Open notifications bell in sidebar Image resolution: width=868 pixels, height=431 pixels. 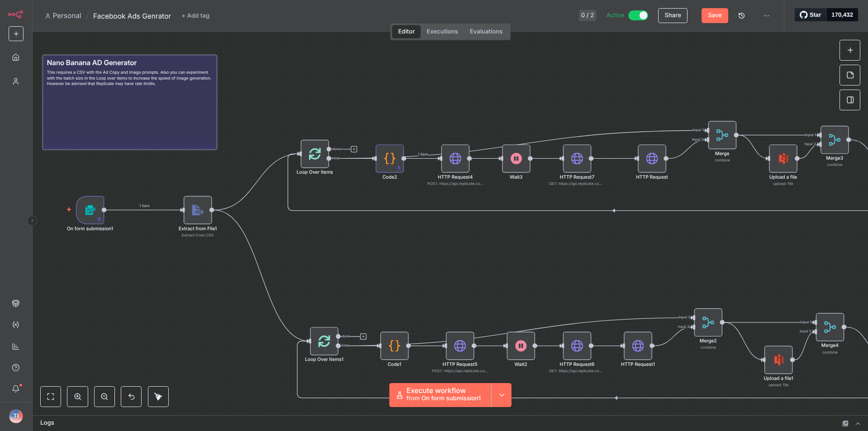point(16,388)
